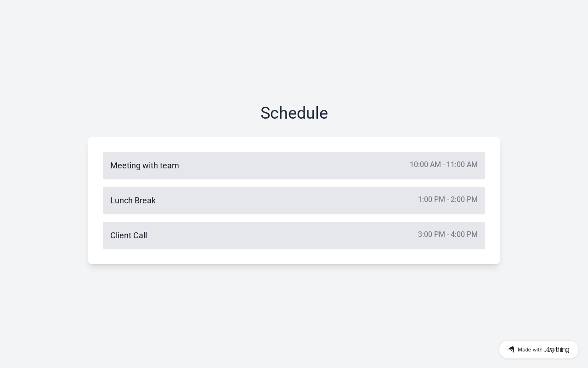Click the dash between 10:00 AM and 11:00 AM

444,165
